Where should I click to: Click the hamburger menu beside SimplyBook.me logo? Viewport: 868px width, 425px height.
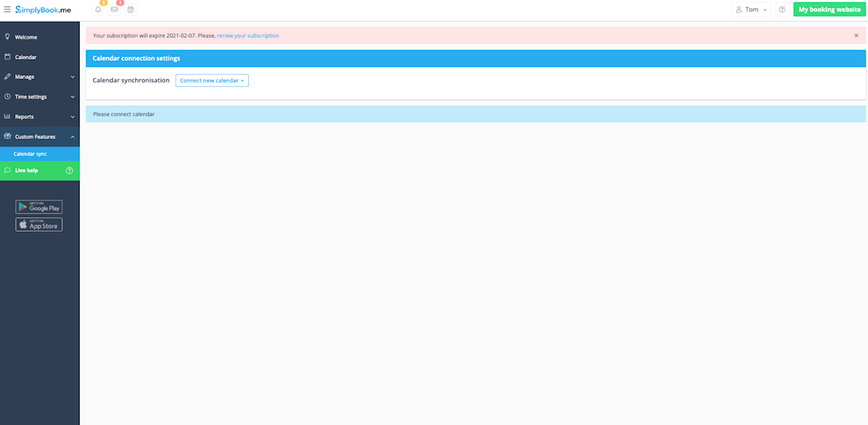coord(7,9)
